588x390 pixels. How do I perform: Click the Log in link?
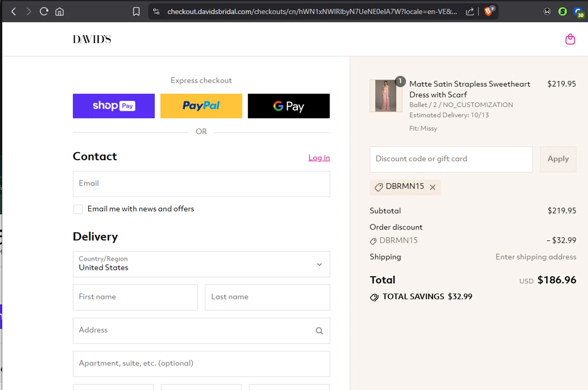click(319, 157)
